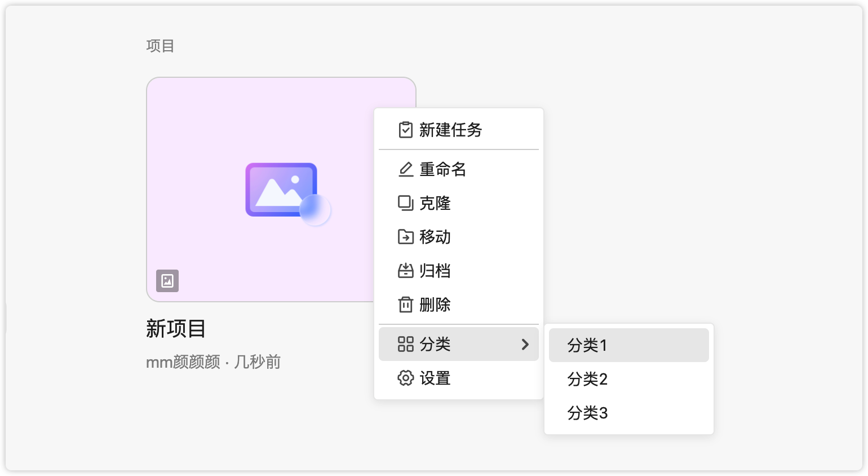The height and width of the screenshot is (476, 868).
Task: Select the 新建任务 menu entry
Action: point(450,130)
